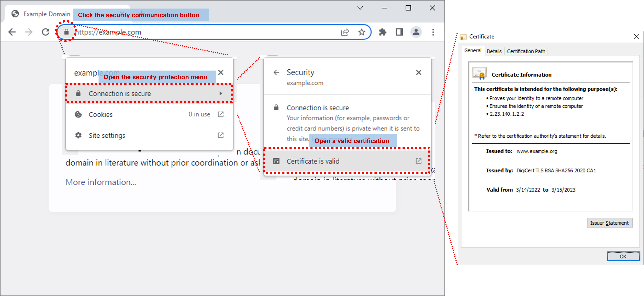Open the extensions puzzle icon

(383, 32)
